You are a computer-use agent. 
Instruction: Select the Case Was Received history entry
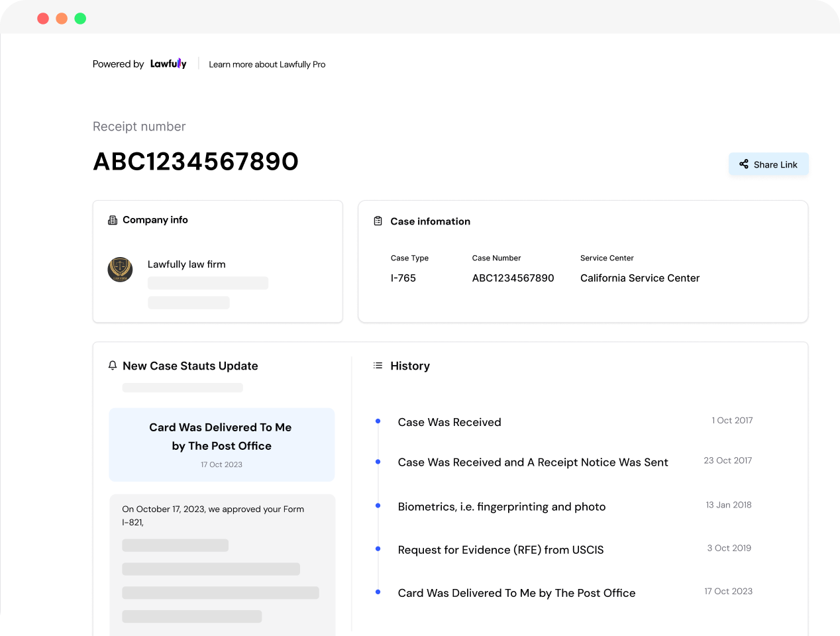point(449,422)
